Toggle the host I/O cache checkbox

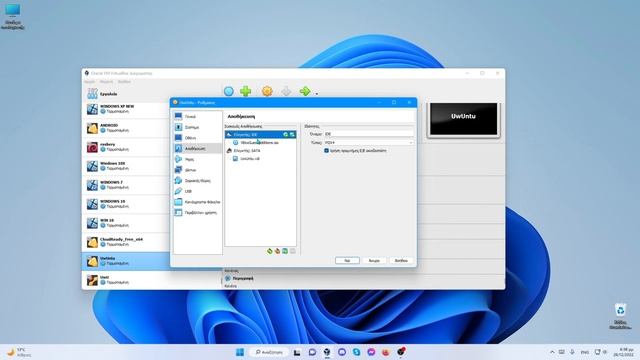click(x=326, y=151)
